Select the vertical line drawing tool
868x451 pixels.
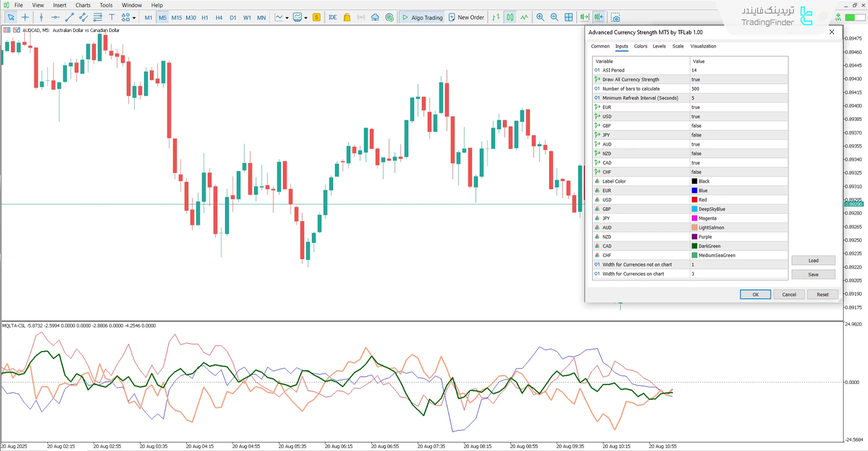[x=41, y=17]
